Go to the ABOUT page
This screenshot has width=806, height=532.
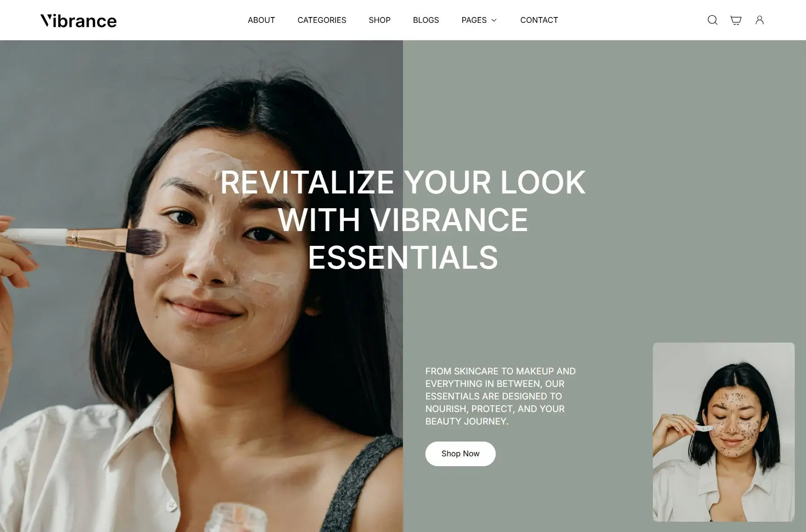pos(261,20)
